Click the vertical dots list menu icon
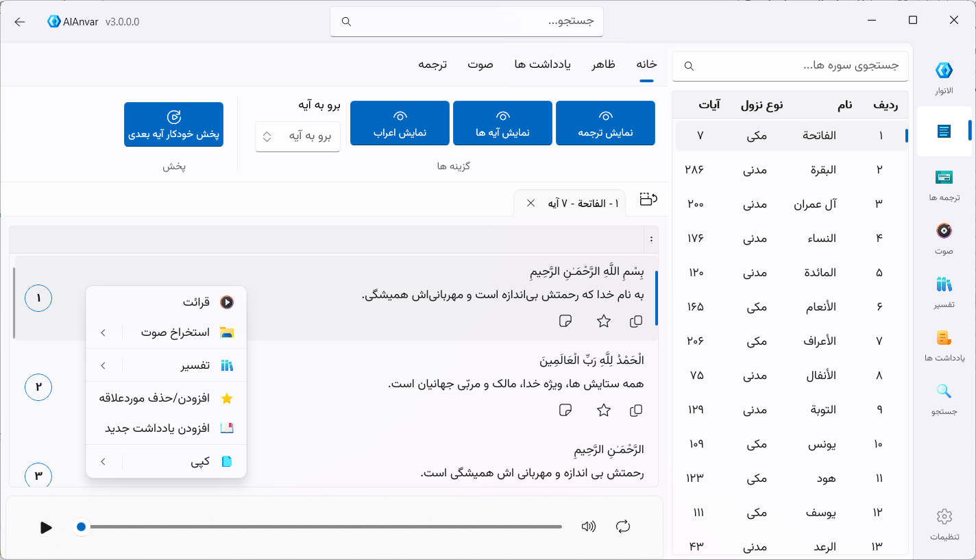 click(x=651, y=239)
